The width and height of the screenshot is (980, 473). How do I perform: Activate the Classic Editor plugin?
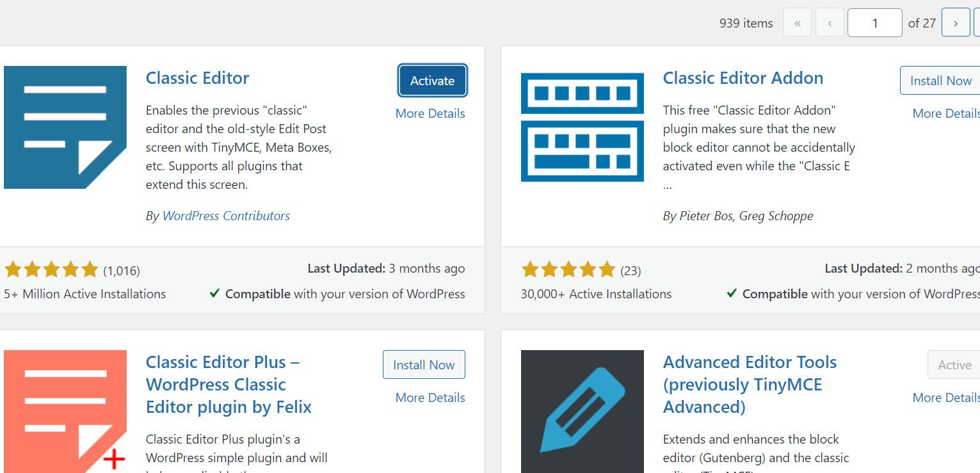click(x=432, y=81)
